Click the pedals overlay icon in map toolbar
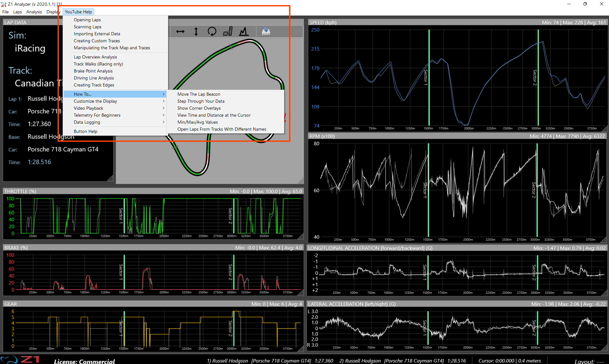The image size is (609, 364). coord(228,31)
